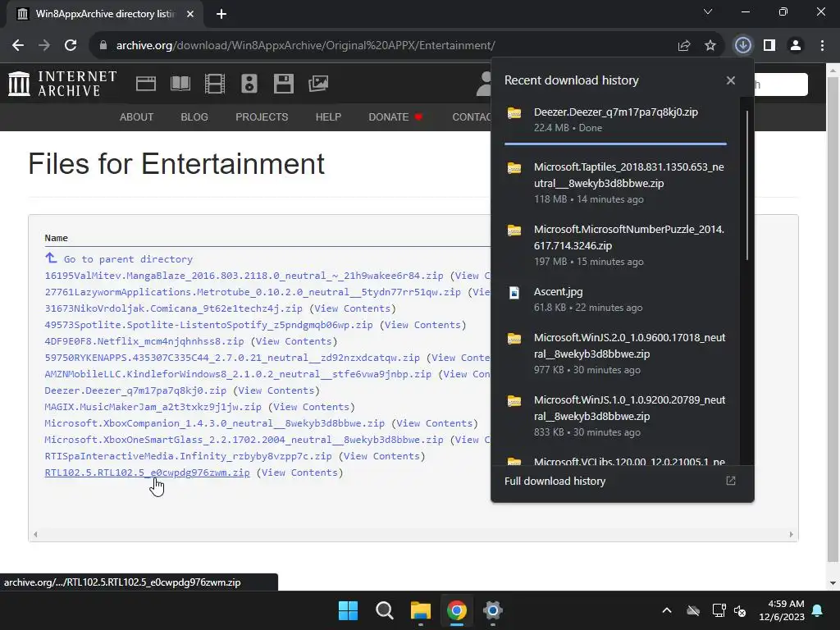Open the Software floppy disk icon

[x=283, y=84]
